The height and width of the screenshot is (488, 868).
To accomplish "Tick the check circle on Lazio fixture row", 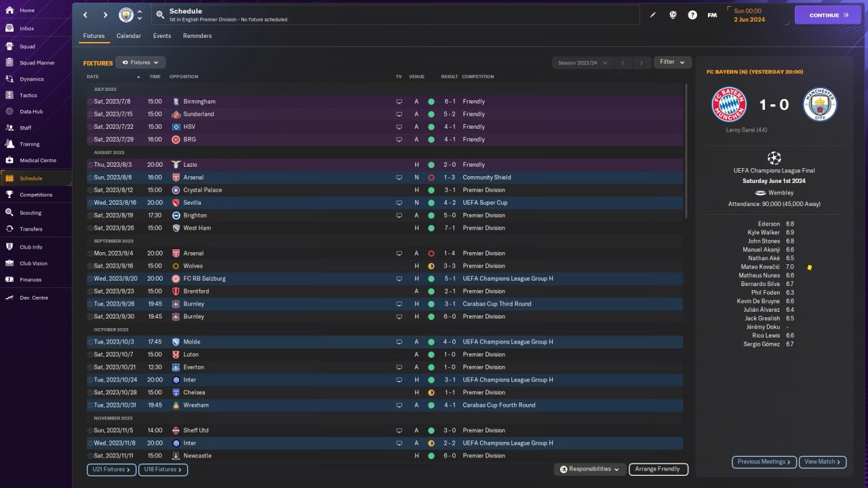I will (x=90, y=165).
